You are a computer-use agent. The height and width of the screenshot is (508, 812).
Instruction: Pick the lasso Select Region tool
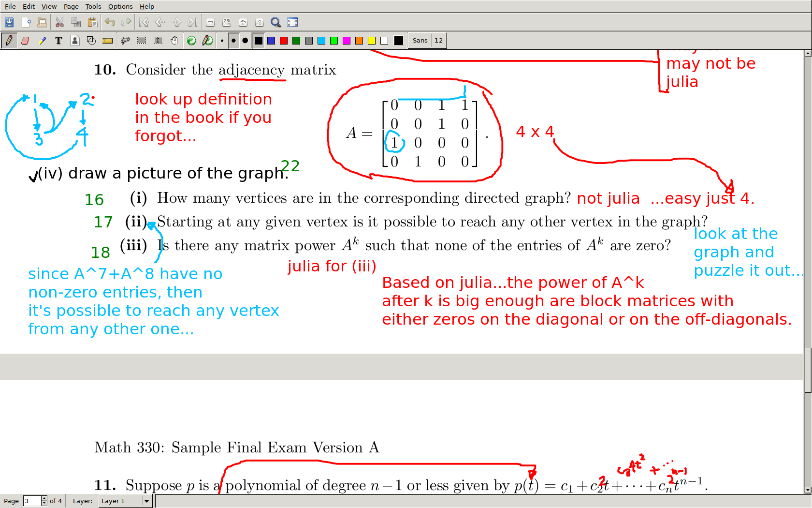pyautogui.click(x=125, y=41)
